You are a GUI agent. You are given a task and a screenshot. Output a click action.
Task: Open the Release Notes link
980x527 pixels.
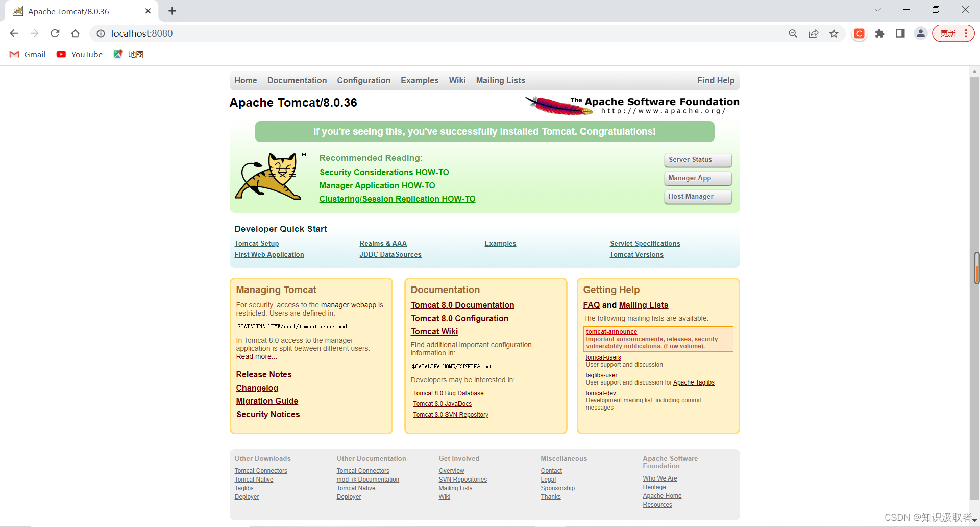click(264, 374)
